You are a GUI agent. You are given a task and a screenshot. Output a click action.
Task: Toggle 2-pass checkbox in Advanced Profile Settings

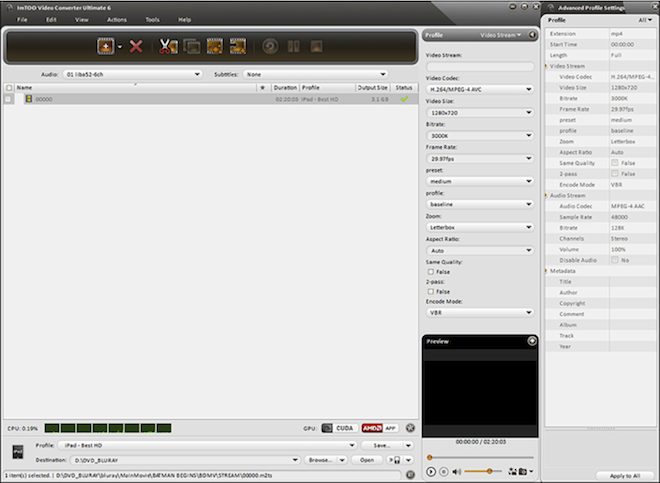pyautogui.click(x=615, y=173)
